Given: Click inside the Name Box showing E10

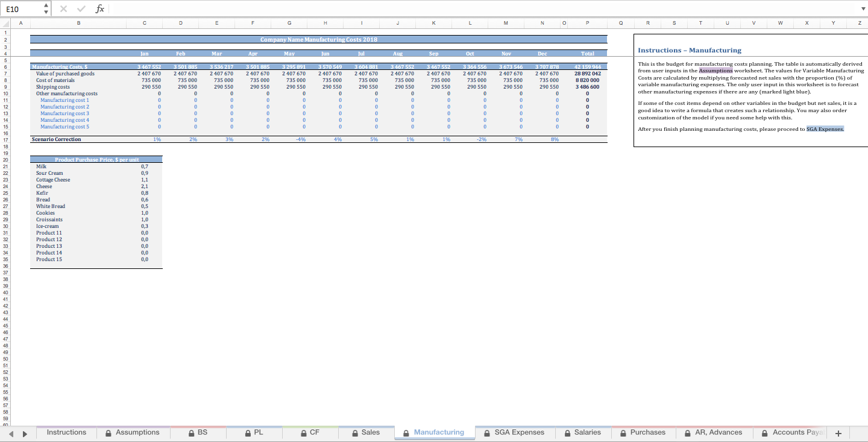Looking at the screenshot, I should point(21,8).
